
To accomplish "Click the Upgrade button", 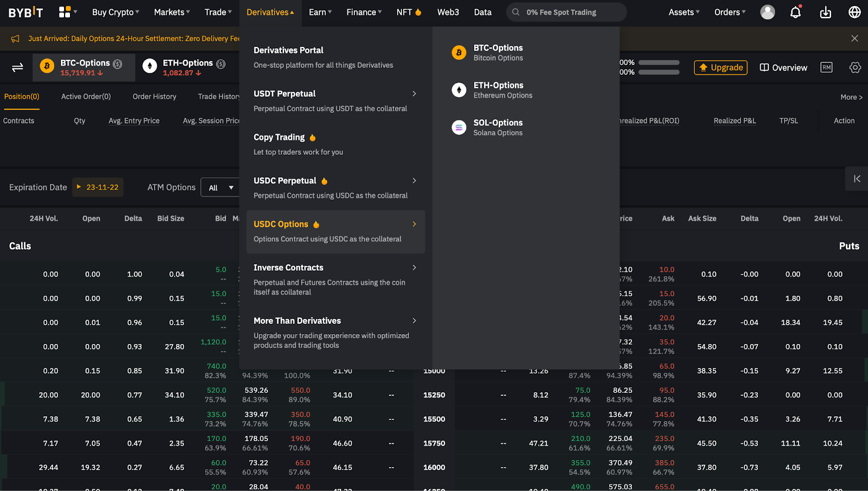I will tap(720, 67).
